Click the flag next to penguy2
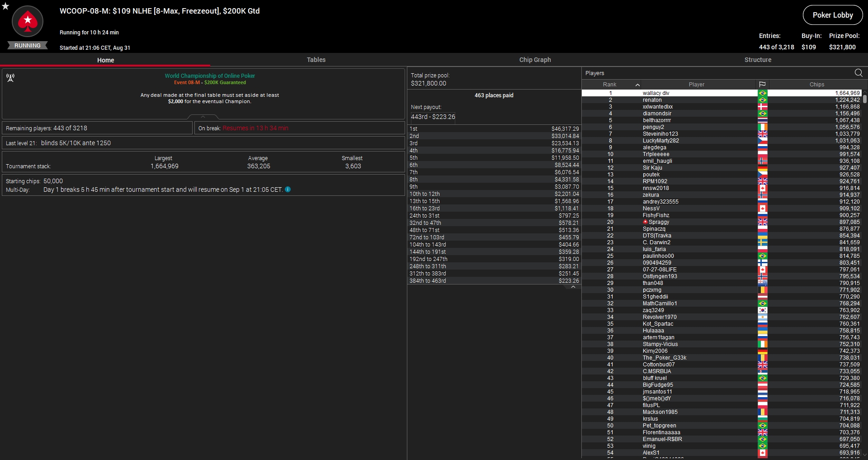The image size is (868, 460). click(x=763, y=127)
